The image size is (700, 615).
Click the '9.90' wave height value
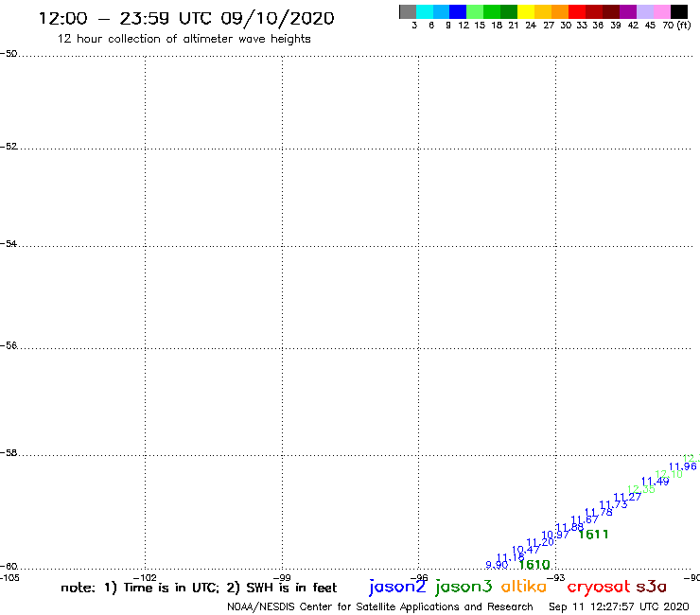(x=497, y=565)
